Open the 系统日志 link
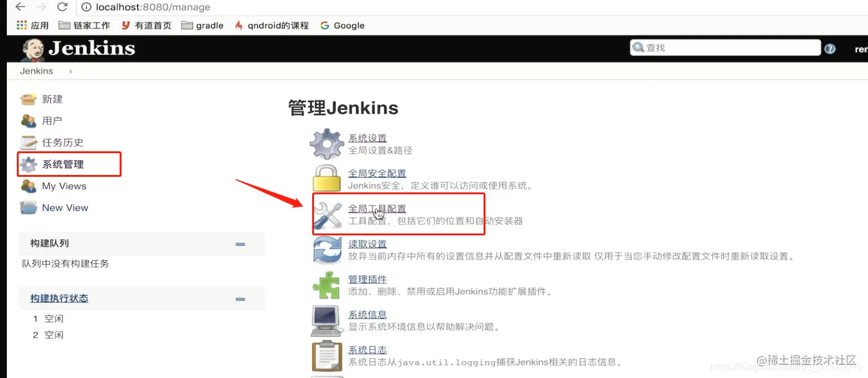Viewport: 868px width, 378px height. click(368, 350)
